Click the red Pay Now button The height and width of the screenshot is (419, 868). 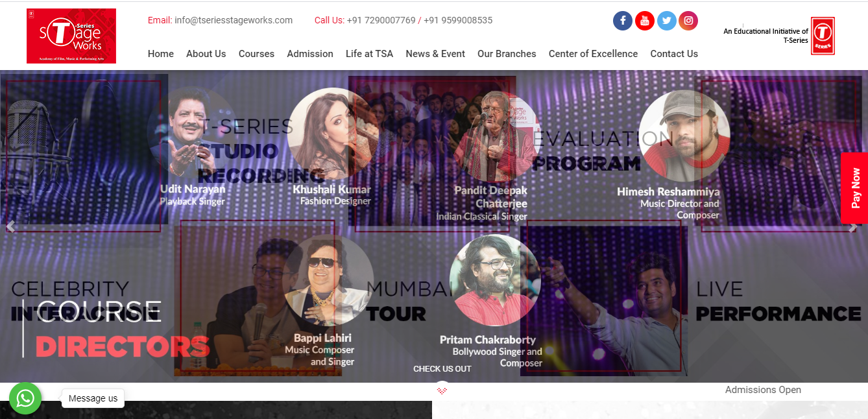click(854, 188)
